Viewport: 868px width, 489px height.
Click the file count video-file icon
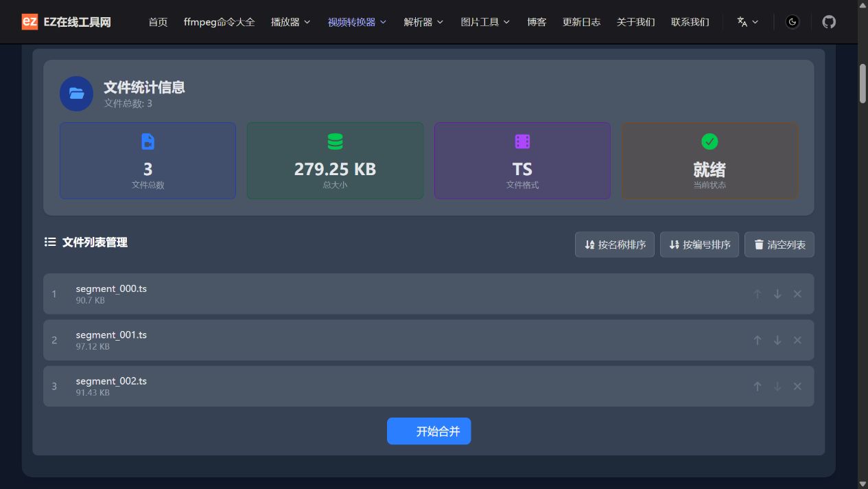pos(148,141)
